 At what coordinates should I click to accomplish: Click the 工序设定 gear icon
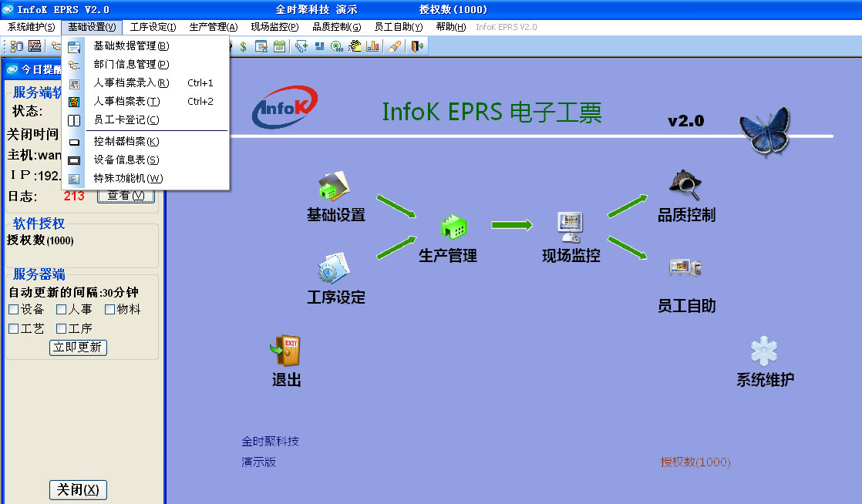[x=335, y=269]
